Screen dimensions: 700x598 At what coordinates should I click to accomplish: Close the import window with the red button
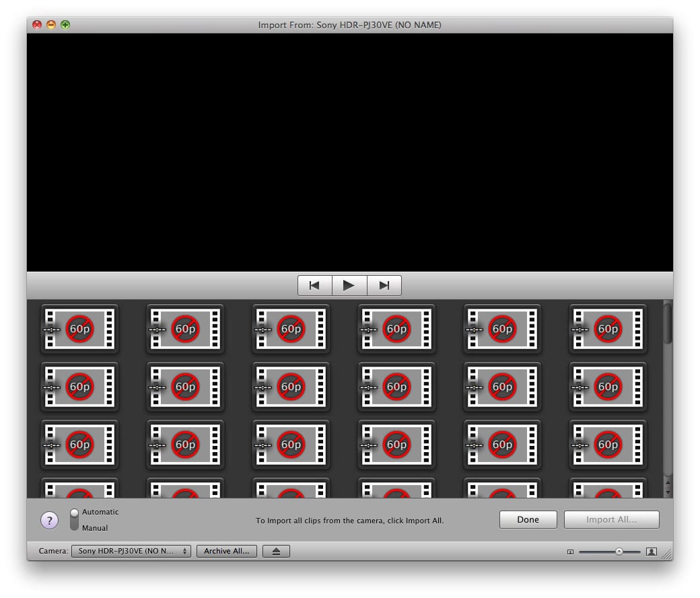(x=37, y=24)
